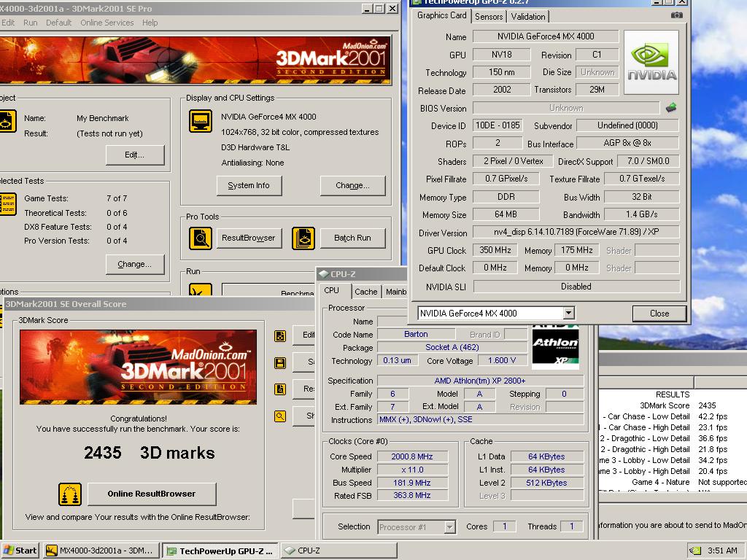The width and height of the screenshot is (747, 560).
Task: Click the monitor icon in Display and CPU Settings
Action: point(201,121)
